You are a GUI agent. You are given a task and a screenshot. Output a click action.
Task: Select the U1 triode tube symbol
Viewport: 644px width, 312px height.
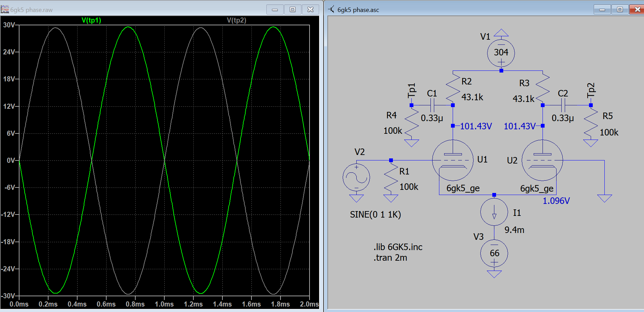(x=453, y=160)
